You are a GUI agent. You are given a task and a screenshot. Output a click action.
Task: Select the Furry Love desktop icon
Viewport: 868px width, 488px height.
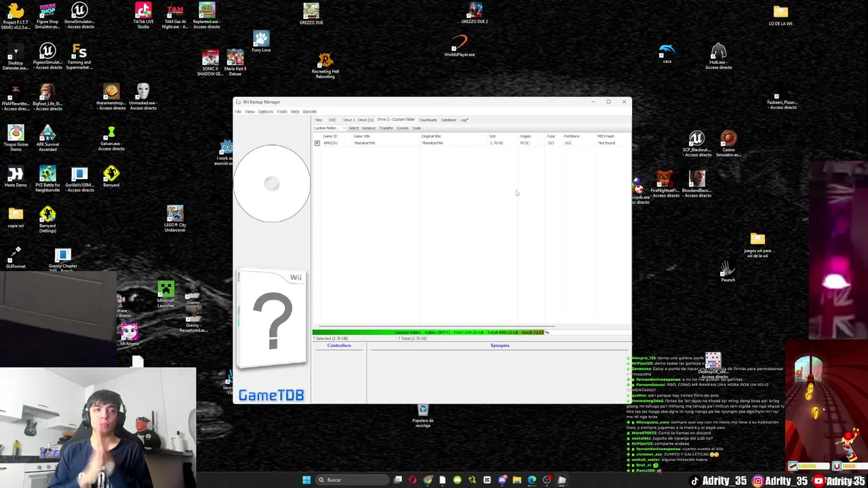click(261, 42)
